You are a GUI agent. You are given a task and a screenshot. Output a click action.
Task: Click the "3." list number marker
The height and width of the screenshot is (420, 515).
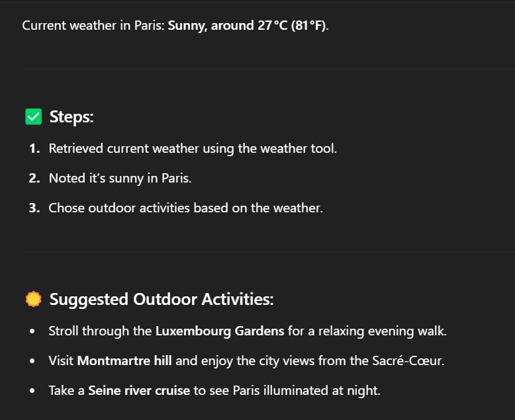(34, 208)
